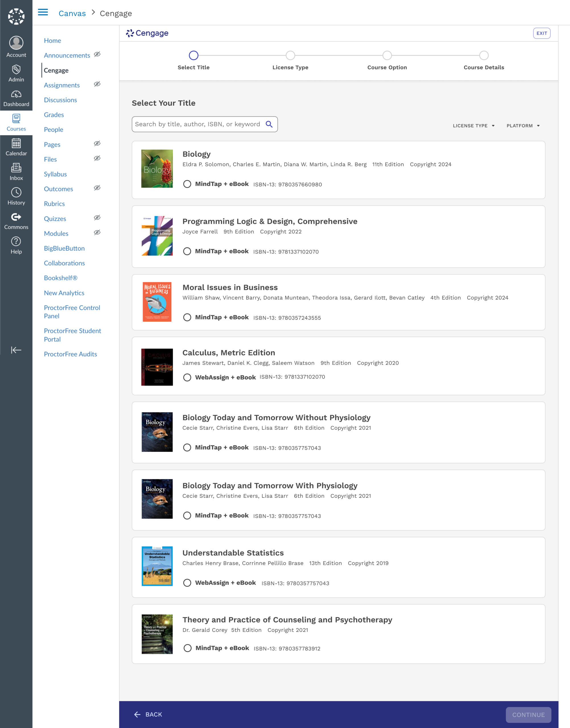The image size is (570, 728).
Task: Open the Admin shield icon
Action: coord(16,69)
